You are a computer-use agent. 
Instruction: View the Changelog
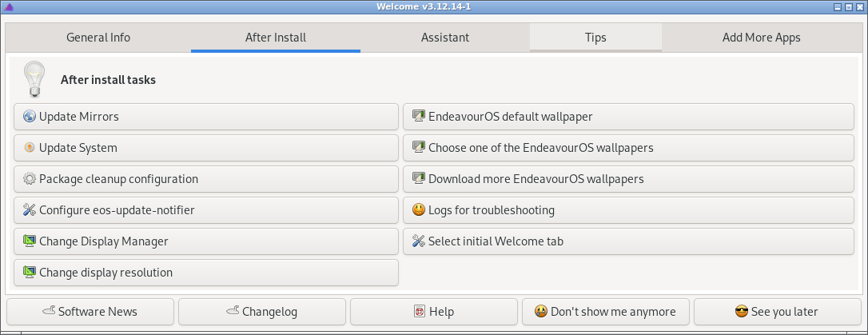262,312
